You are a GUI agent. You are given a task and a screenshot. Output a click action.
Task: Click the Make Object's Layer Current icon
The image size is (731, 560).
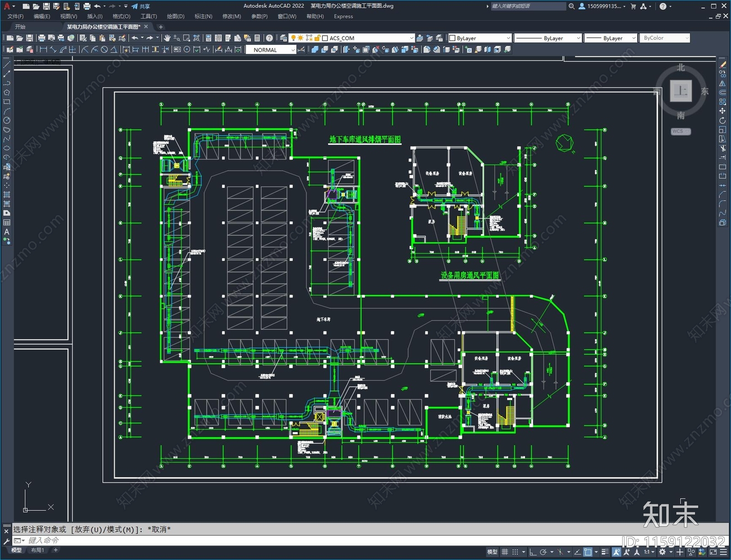[419, 38]
